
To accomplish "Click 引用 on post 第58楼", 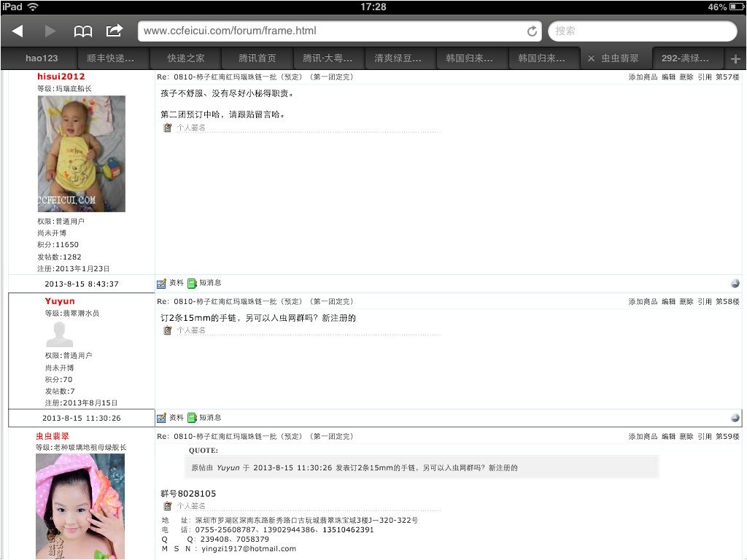I will pyautogui.click(x=705, y=302).
